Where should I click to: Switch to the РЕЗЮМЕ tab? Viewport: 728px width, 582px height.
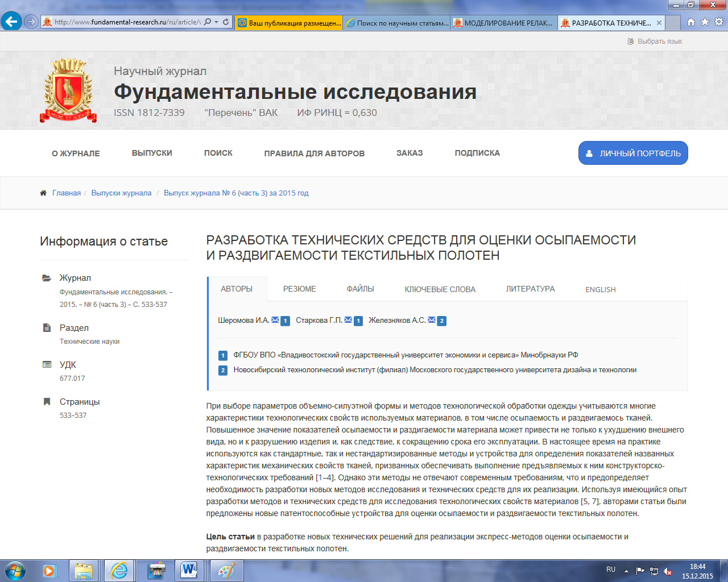299,289
